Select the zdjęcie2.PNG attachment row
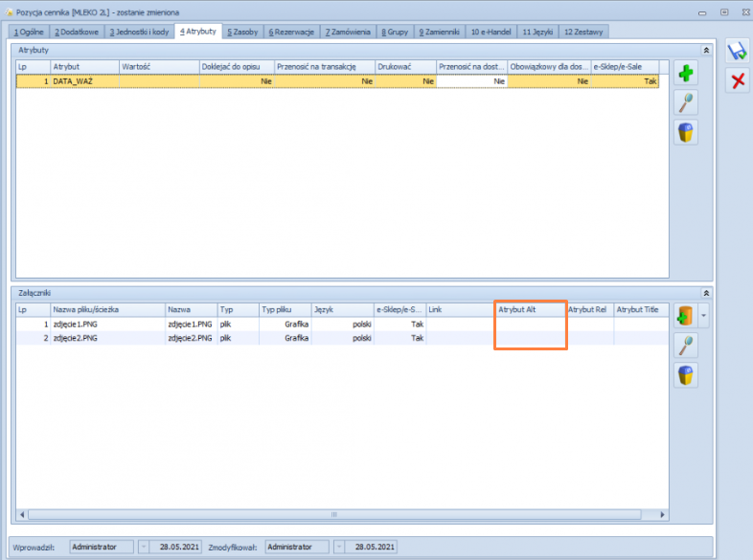Viewport: 753px width, 560px height. click(342, 338)
